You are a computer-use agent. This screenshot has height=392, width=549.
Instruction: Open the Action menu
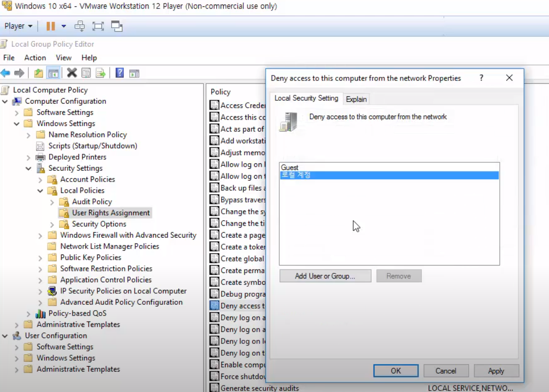pyautogui.click(x=35, y=58)
